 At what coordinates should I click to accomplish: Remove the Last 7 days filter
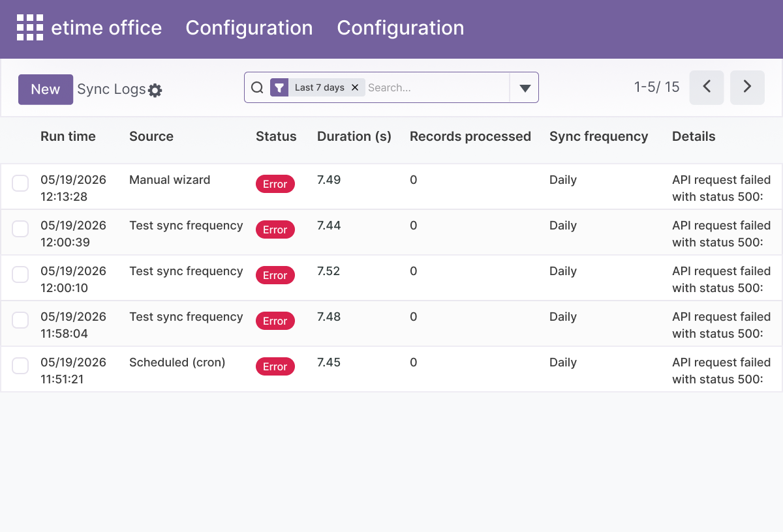[355, 87]
